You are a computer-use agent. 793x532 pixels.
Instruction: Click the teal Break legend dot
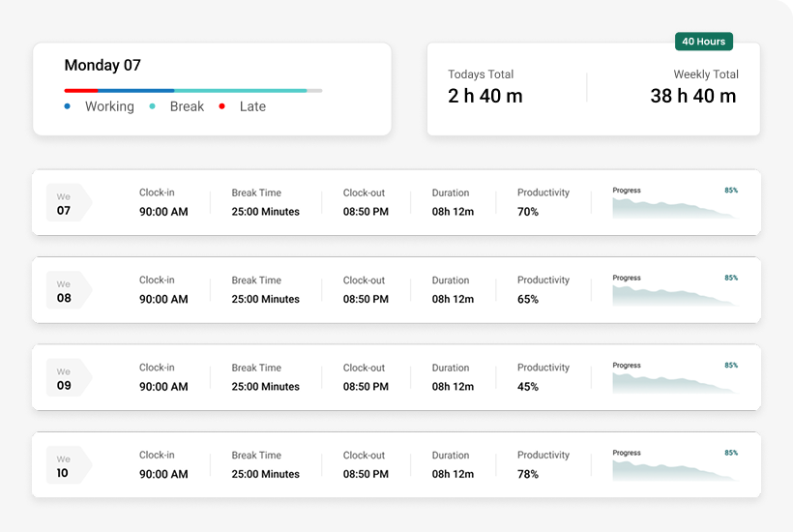click(153, 106)
